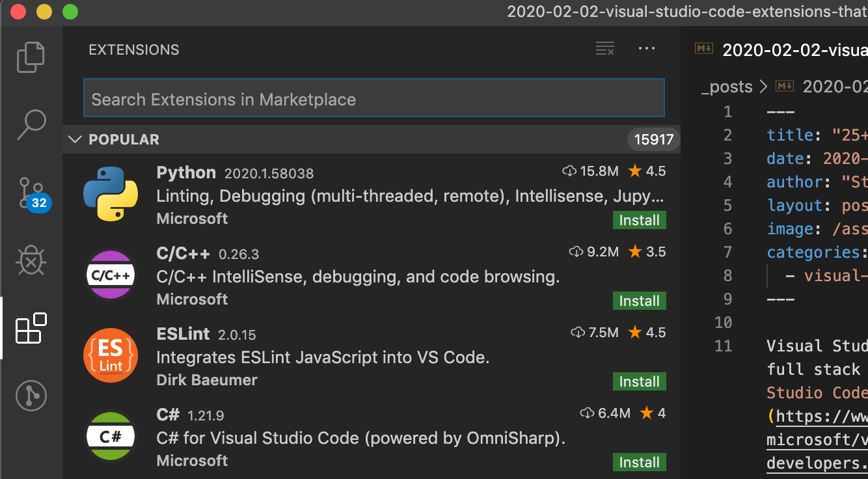Image resolution: width=868 pixels, height=479 pixels.
Task: Click the image key on line 6
Action: pos(790,228)
